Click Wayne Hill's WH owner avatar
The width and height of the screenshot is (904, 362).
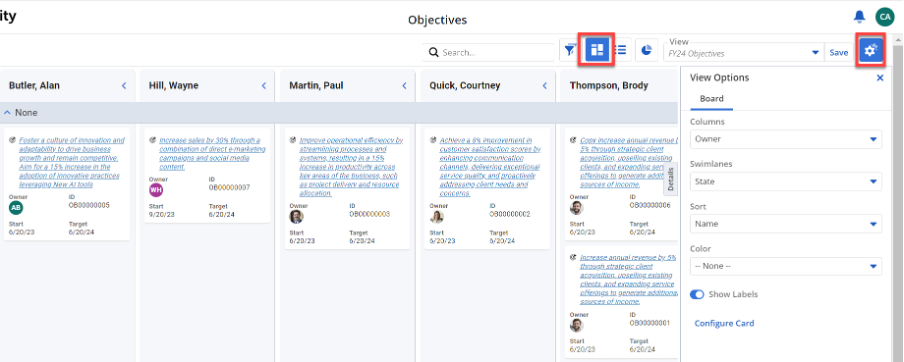click(x=156, y=190)
